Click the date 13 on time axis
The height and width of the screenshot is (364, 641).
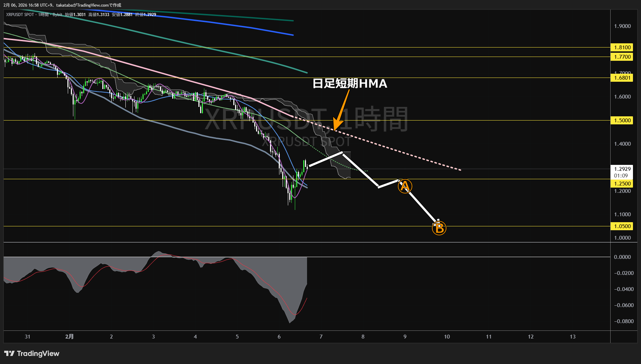click(x=573, y=337)
